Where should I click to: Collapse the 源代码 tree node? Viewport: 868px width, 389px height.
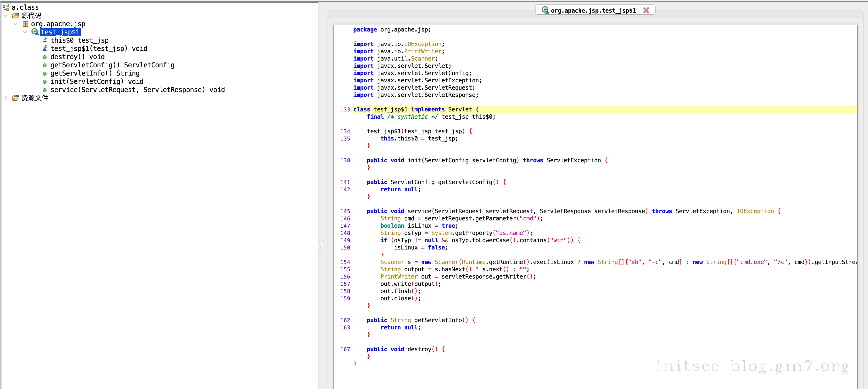6,16
